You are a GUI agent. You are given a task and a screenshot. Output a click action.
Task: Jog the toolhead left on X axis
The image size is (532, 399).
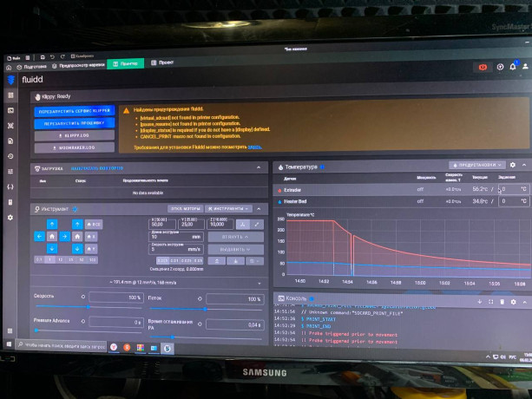click(40, 235)
